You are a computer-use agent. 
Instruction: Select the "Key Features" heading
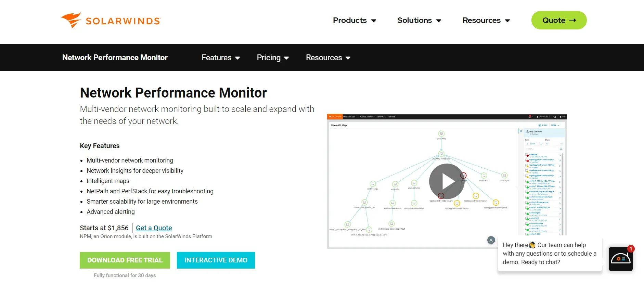coord(100,146)
